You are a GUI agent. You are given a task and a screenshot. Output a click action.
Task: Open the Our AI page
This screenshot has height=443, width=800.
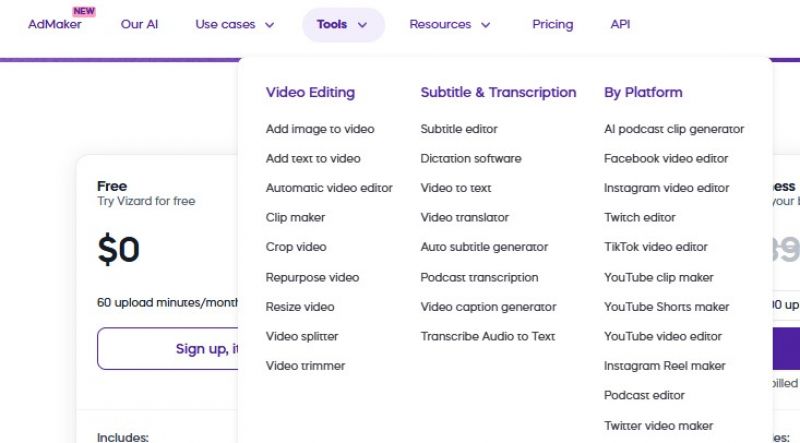tap(139, 24)
